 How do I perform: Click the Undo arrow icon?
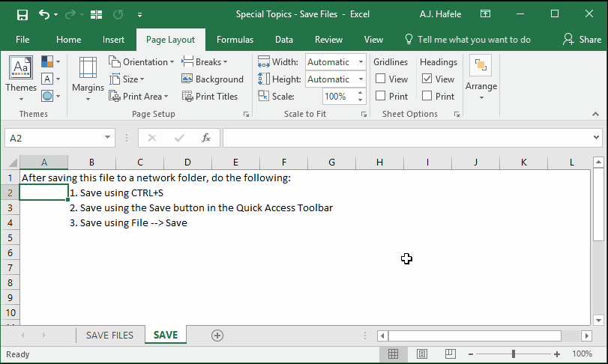click(43, 15)
